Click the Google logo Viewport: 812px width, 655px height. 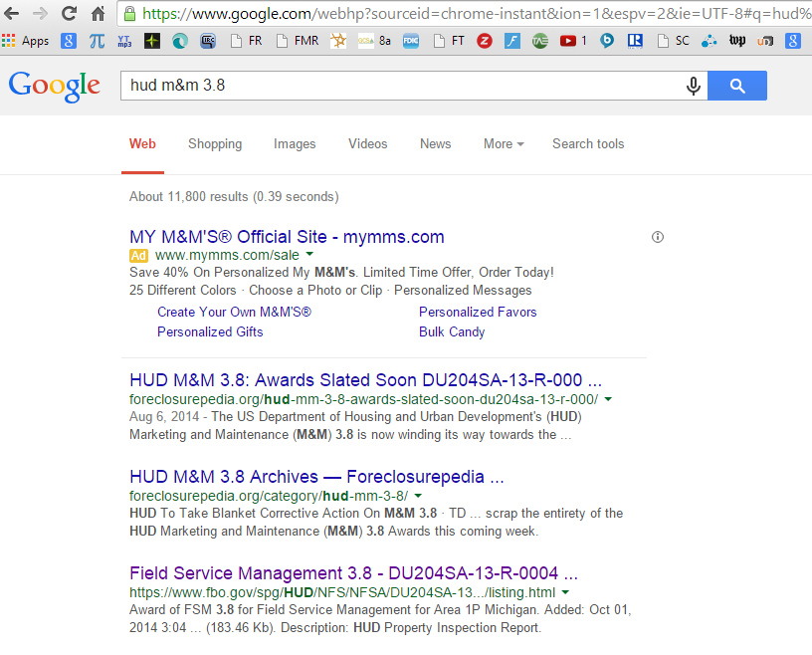pos(55,86)
